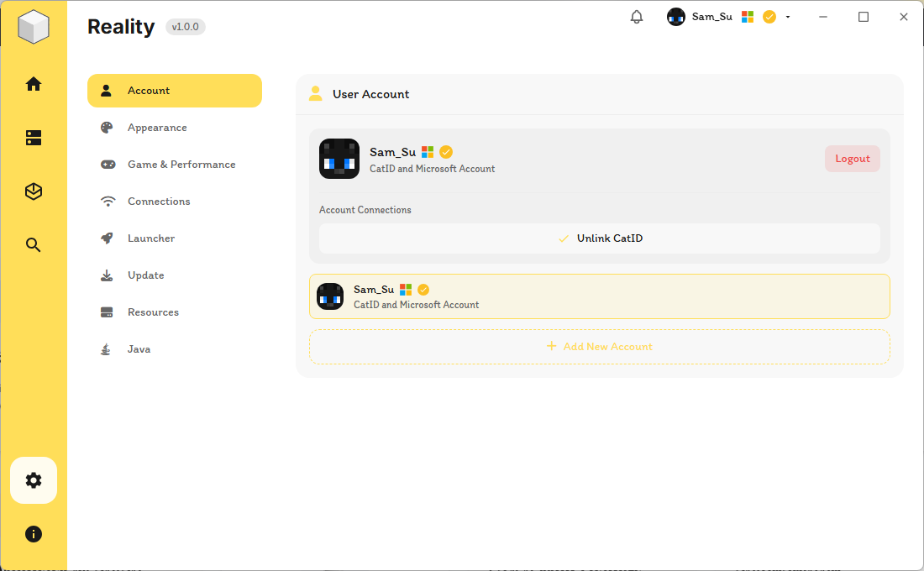924x571 pixels.
Task: Click the Home icon in sidebar
Action: [x=34, y=84]
